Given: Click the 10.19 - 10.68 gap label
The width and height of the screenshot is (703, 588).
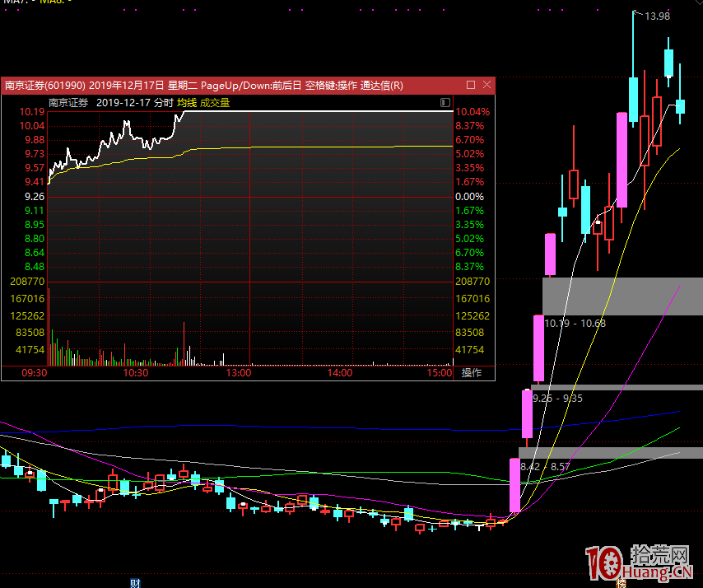Looking at the screenshot, I should (x=575, y=324).
